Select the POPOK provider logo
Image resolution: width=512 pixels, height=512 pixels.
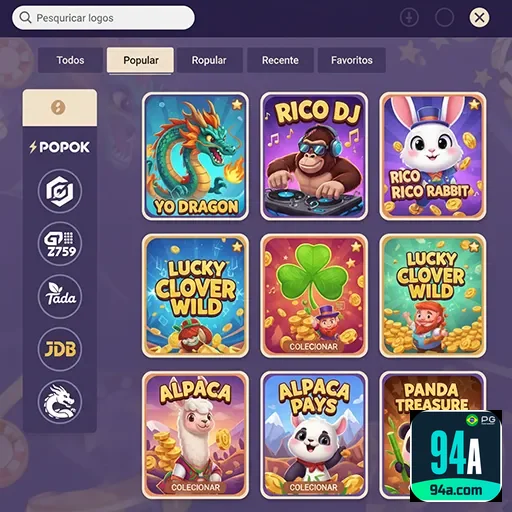(60, 147)
